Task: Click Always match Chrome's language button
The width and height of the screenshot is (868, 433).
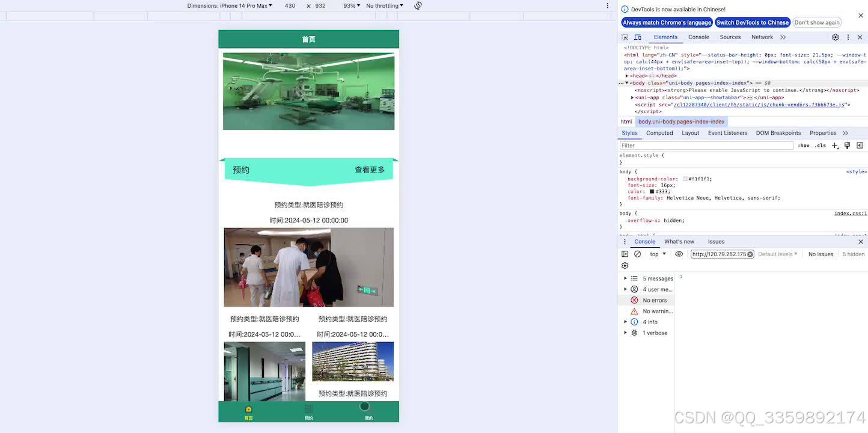Action: [x=667, y=22]
